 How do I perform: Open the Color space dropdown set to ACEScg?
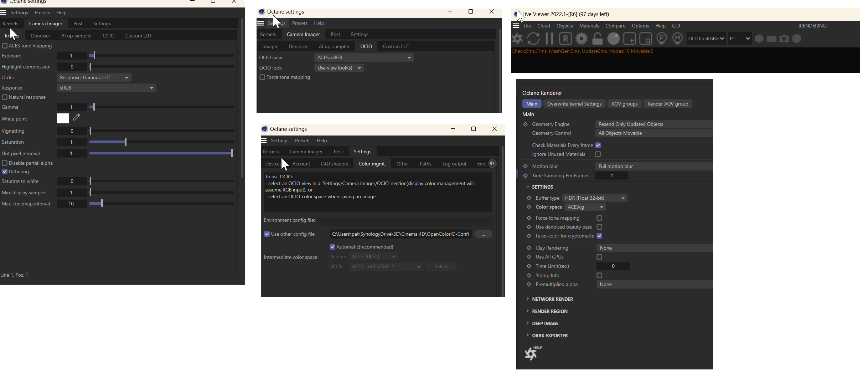click(585, 207)
